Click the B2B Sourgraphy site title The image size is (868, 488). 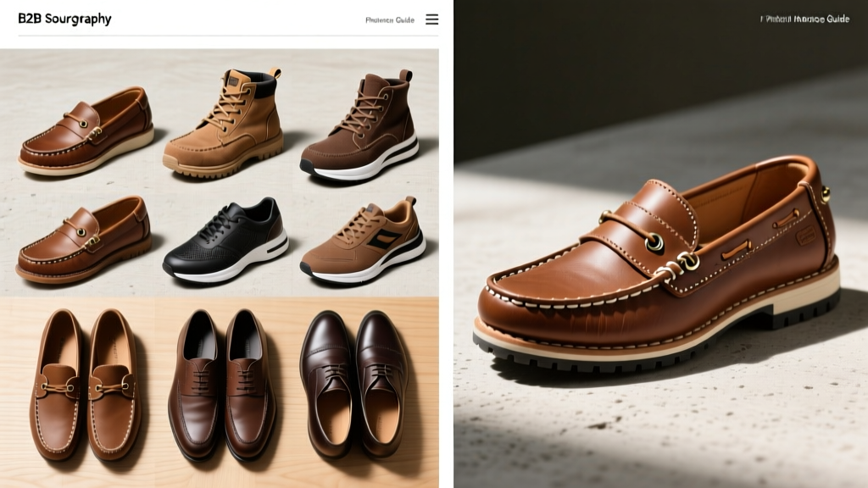[x=64, y=19]
